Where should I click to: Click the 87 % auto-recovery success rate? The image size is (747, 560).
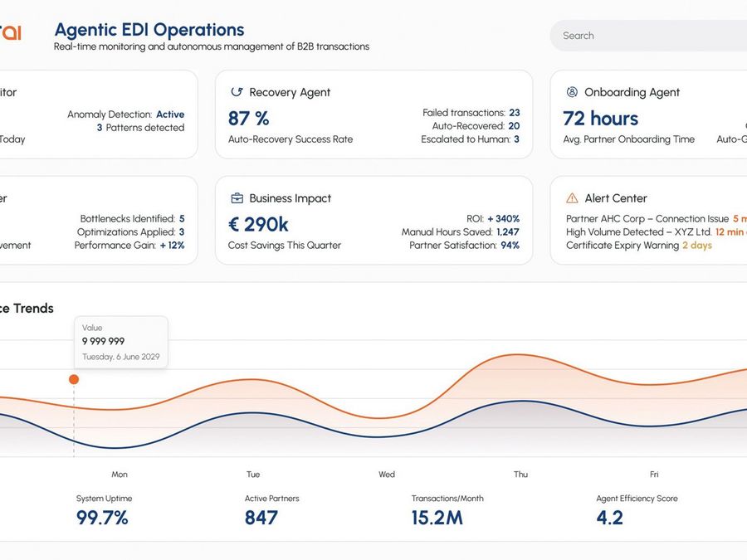(249, 119)
